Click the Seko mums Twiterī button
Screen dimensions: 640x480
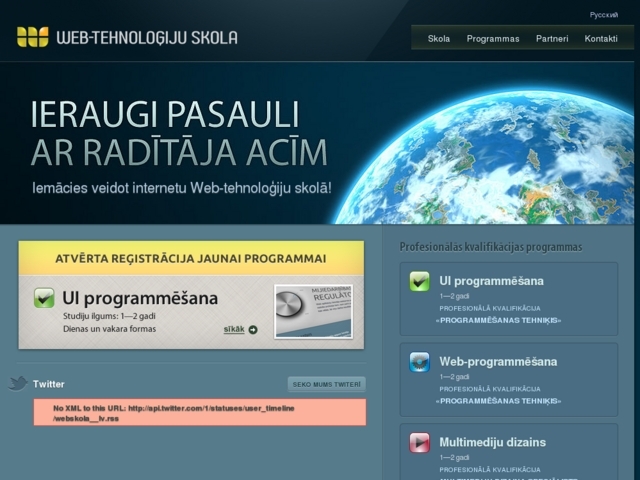(x=327, y=384)
